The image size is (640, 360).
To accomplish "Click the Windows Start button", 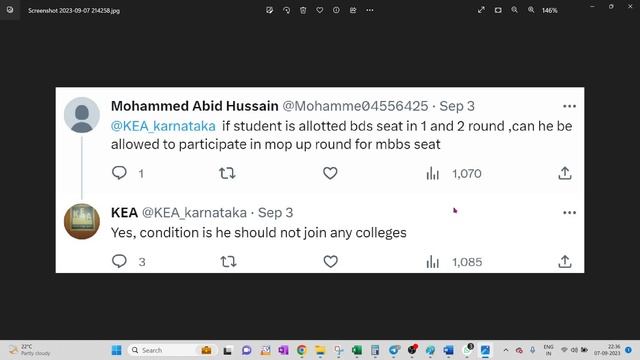I will click(x=116, y=350).
